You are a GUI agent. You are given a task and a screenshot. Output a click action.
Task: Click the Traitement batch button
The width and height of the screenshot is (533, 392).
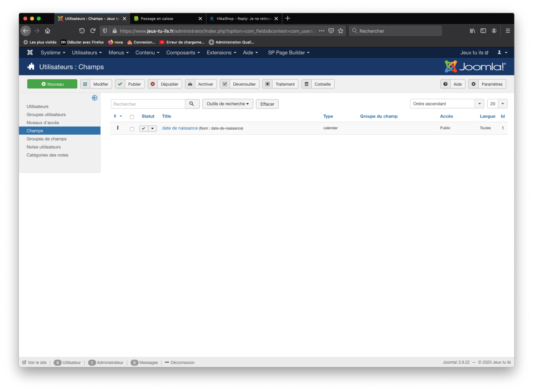pos(280,84)
